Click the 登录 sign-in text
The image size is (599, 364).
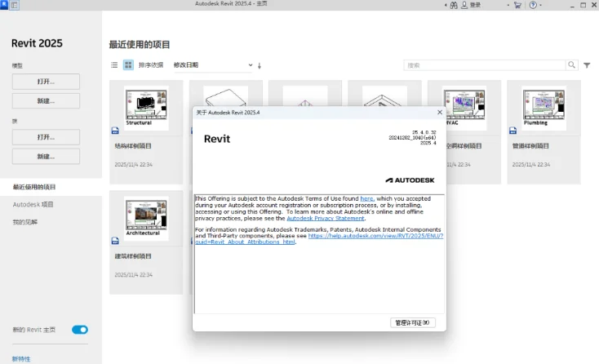tap(475, 5)
